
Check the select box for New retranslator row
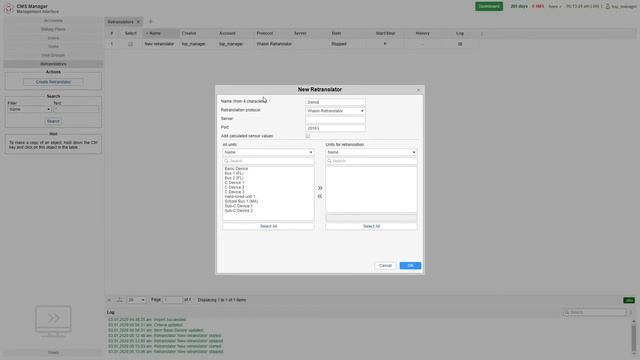click(x=131, y=44)
